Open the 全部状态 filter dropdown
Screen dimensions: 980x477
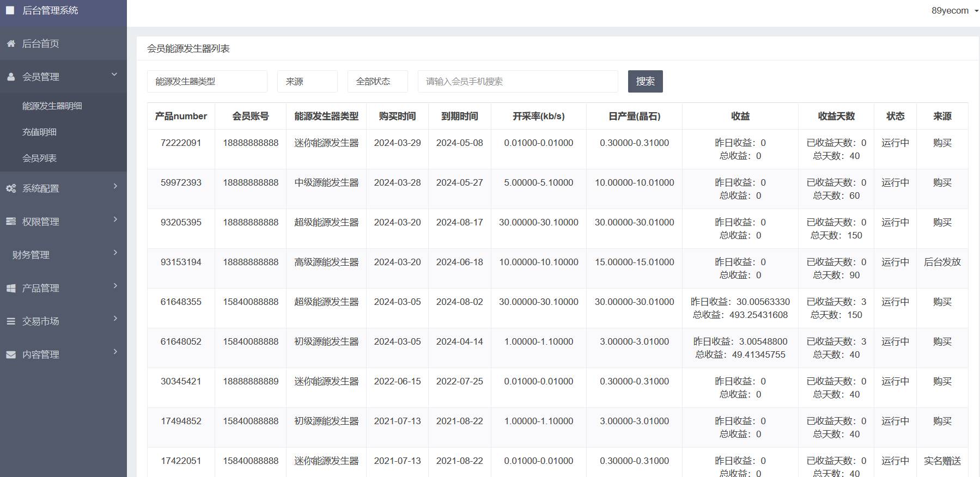coord(378,82)
